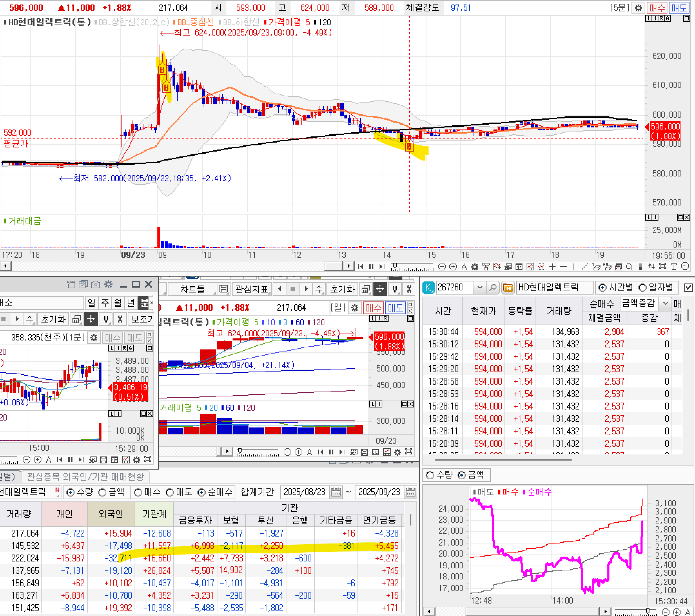Click the zoom-out minus-circle icon below main chart
The width and height of the screenshot is (695, 616).
tap(442, 267)
